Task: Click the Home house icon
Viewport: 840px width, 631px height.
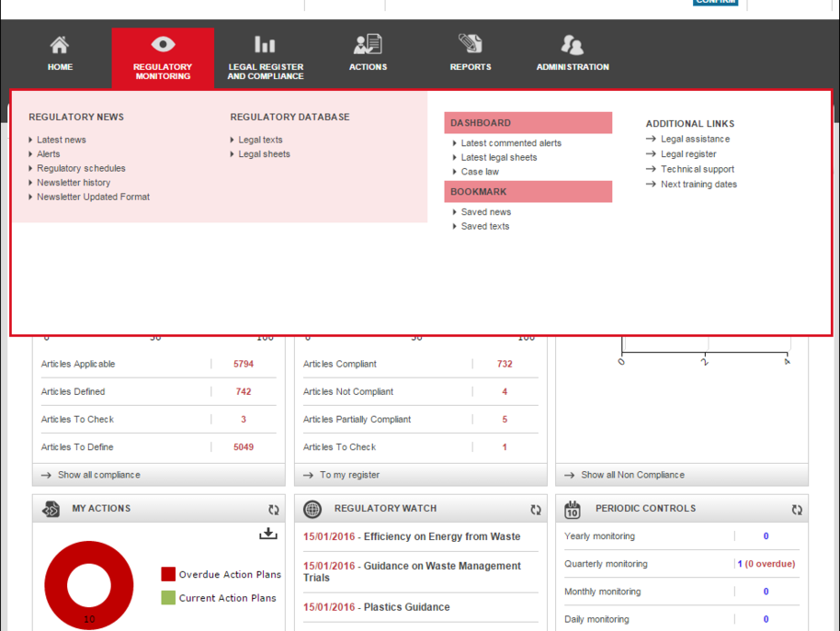Action: point(60,45)
